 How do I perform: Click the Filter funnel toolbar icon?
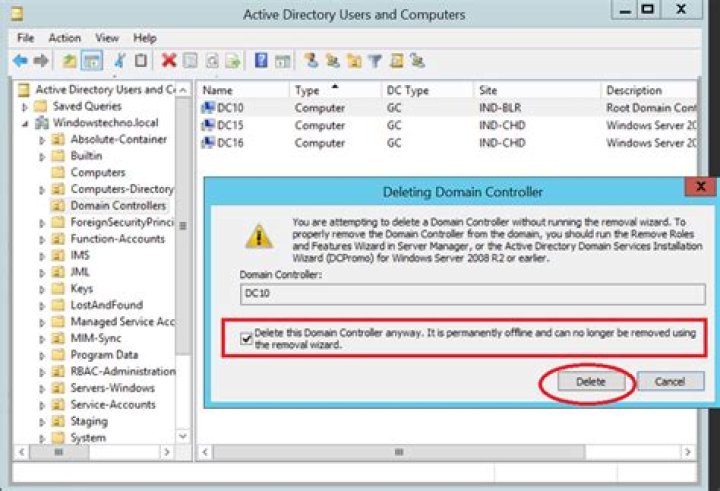click(374, 61)
